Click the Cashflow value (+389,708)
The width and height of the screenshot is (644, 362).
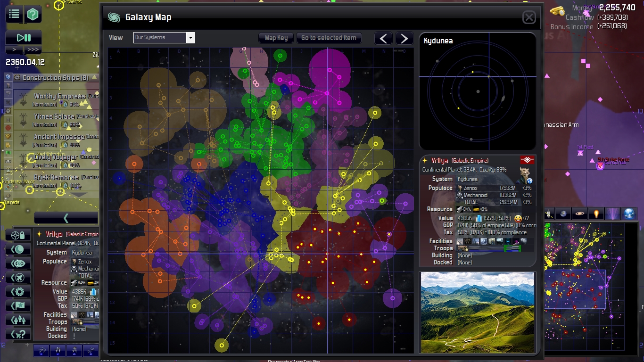[612, 17]
